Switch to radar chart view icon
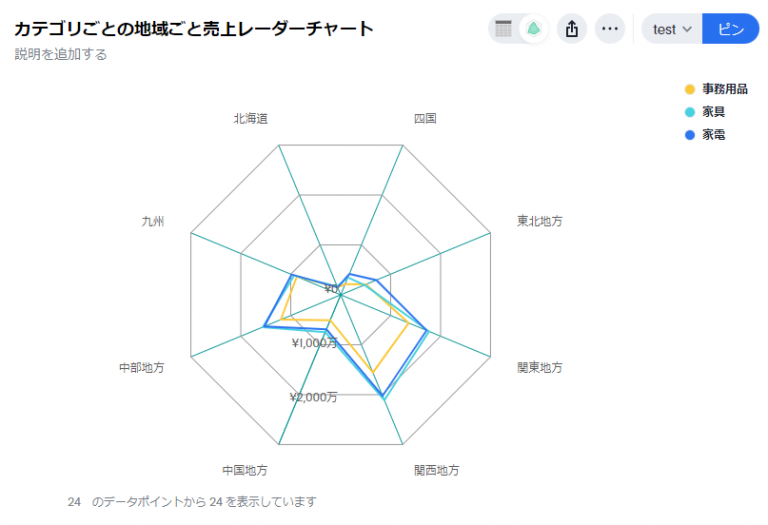This screenshot has width=768, height=525. (533, 29)
